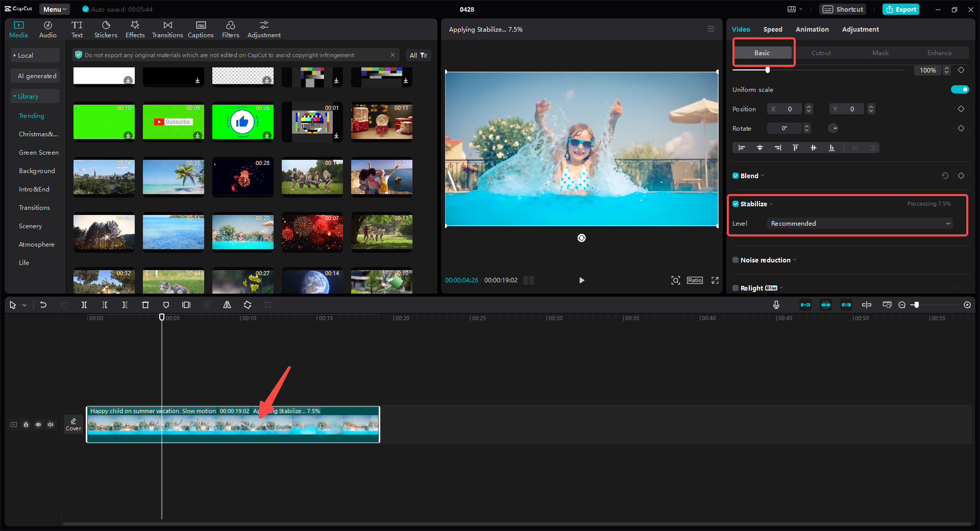This screenshot has height=531, width=980.
Task: Hide the video track with the eye icon
Action: [38, 424]
